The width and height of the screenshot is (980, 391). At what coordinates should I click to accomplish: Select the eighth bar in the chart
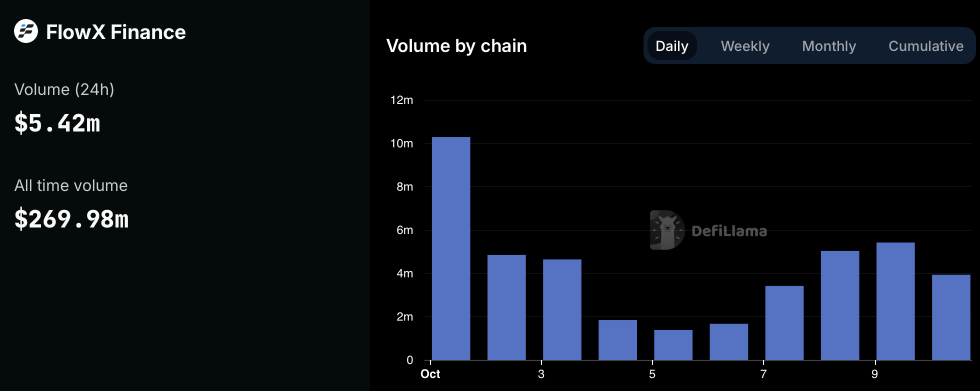[840, 305]
